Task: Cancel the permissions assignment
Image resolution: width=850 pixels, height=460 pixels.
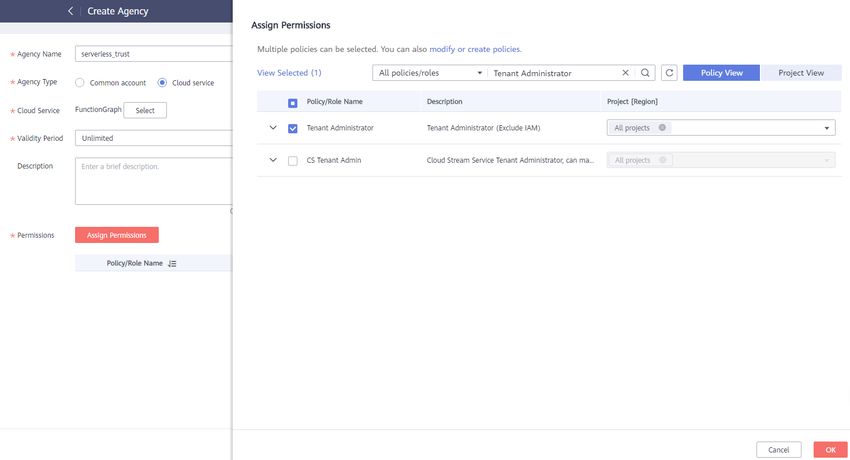Action: (778, 450)
